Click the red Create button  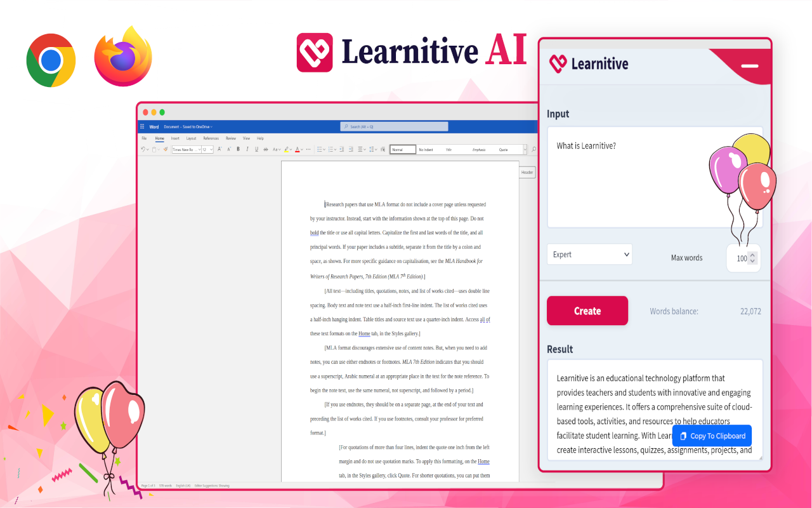(x=587, y=311)
